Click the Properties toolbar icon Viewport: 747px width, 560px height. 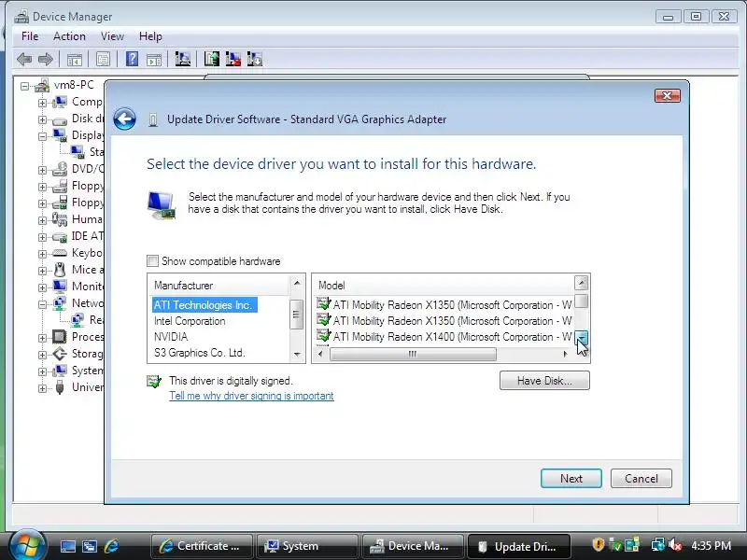pos(103,60)
